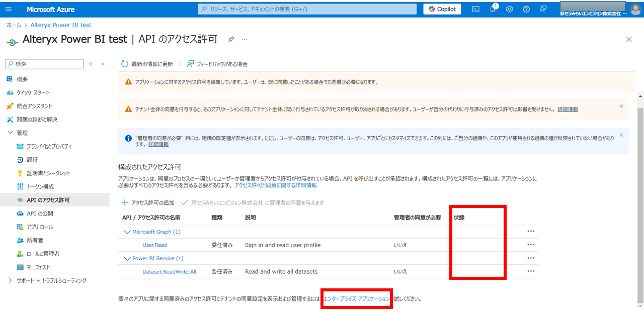The image size is (644, 312).
Task: Open 所有者 in the sidebar
Action: pyautogui.click(x=35, y=240)
